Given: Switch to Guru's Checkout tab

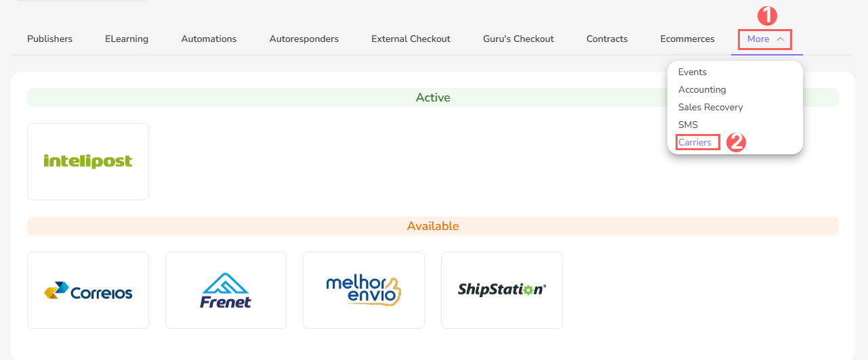Looking at the screenshot, I should click(x=518, y=39).
